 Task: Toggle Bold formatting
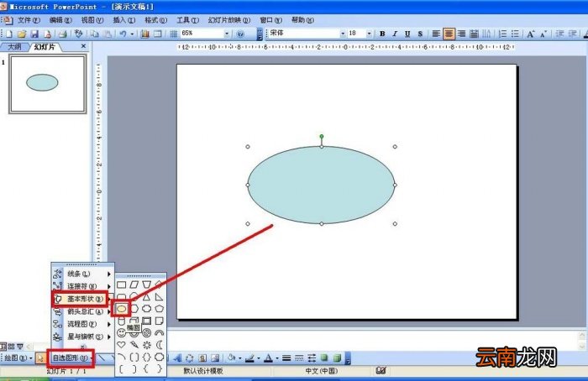pos(382,34)
